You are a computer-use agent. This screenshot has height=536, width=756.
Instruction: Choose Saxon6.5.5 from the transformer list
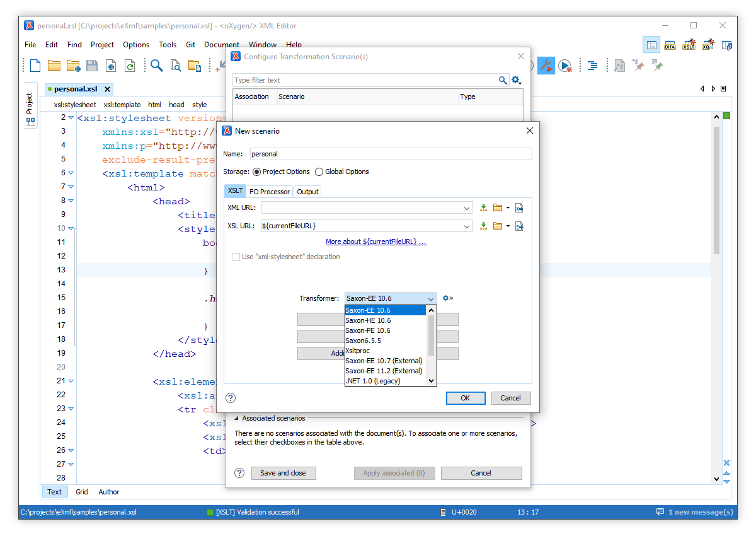(386, 341)
